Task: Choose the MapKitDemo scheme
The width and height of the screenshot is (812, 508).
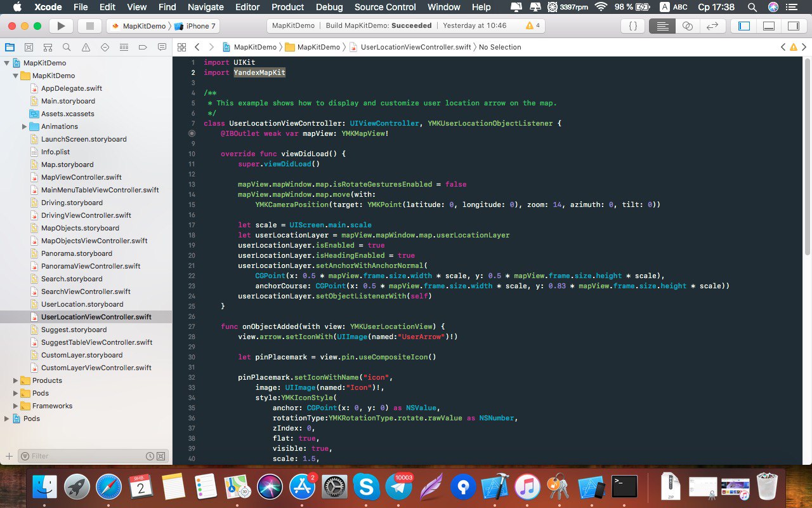Action: [x=138, y=26]
